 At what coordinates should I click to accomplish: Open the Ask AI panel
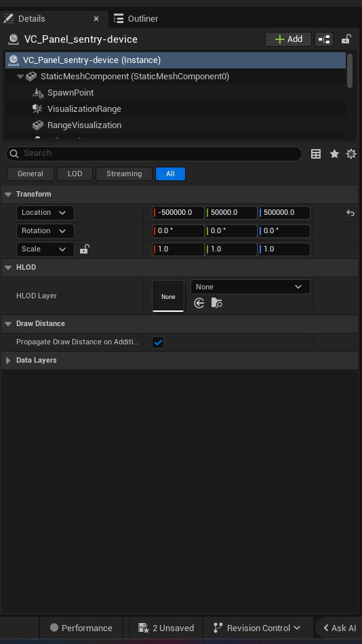coord(339,628)
